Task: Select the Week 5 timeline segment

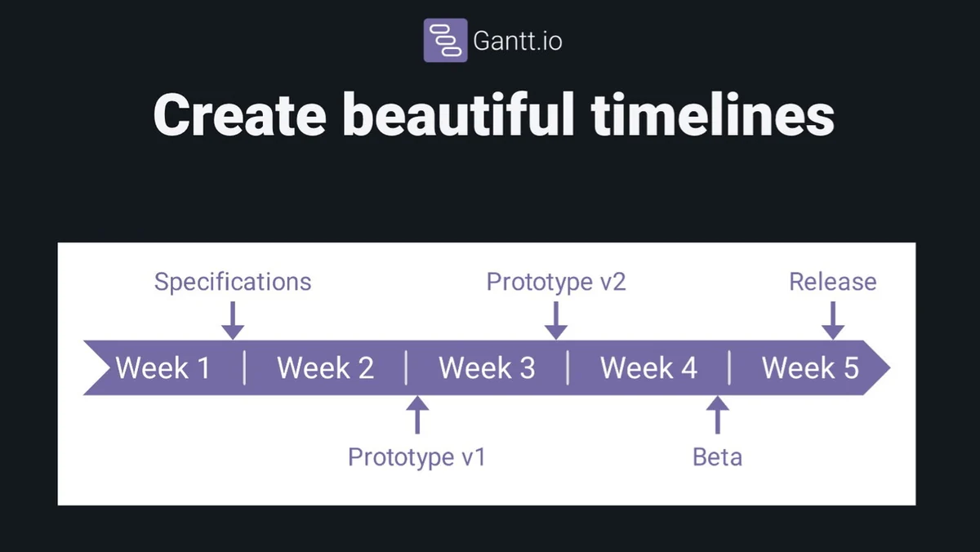Action: pos(810,368)
